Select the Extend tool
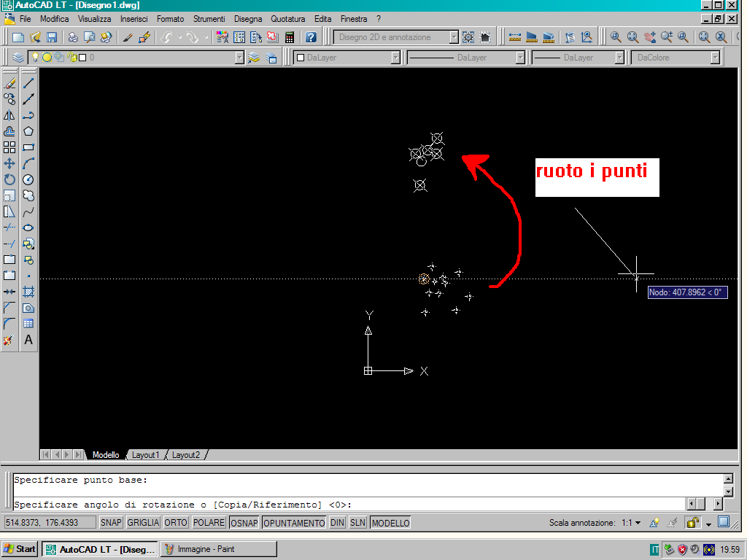 click(x=9, y=244)
